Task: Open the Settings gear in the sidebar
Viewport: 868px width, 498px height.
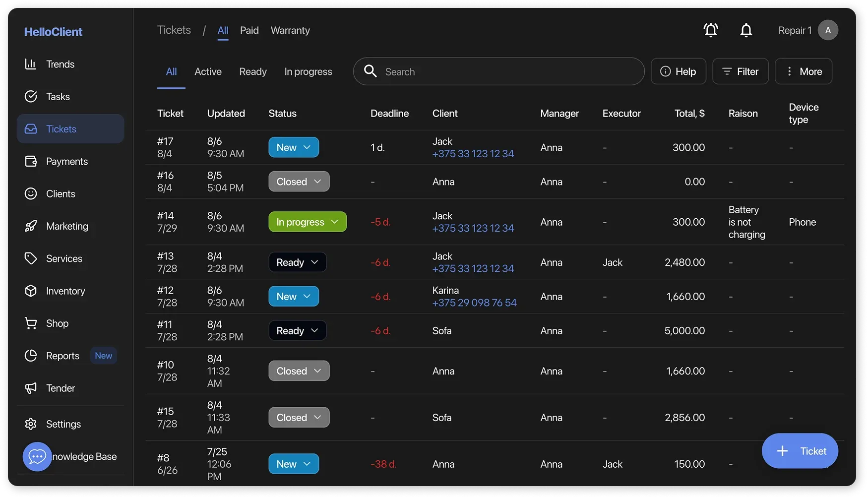Action: pyautogui.click(x=31, y=424)
